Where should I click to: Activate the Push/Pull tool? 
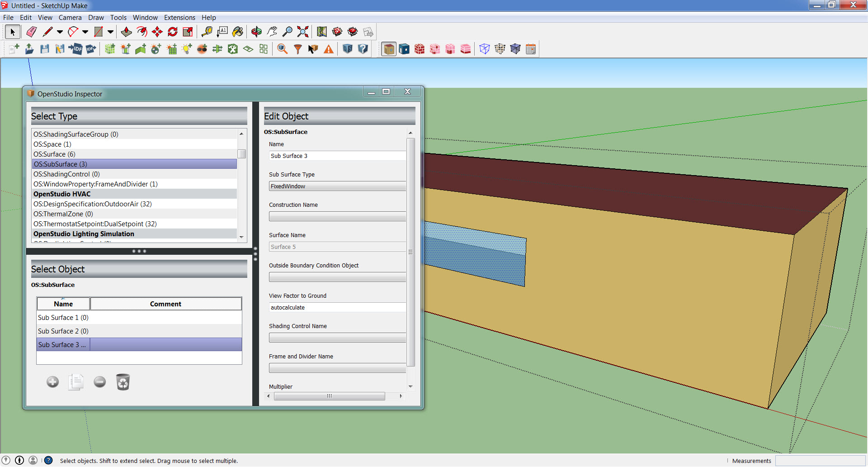tap(127, 32)
